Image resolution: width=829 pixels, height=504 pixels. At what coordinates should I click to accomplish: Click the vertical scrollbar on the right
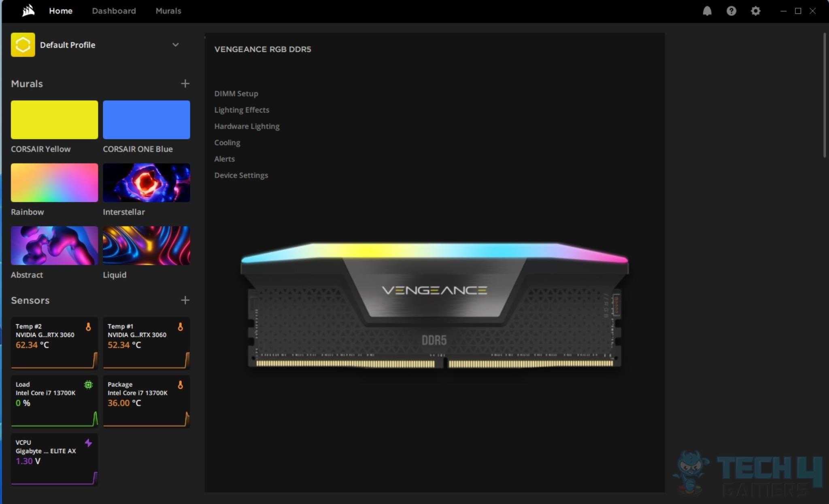pos(825,95)
